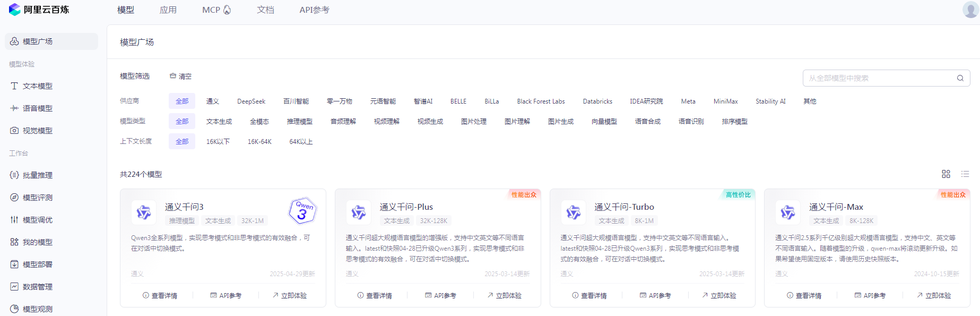Image resolution: width=980 pixels, height=316 pixels.
Task: Click the 阿里云百炼 logo
Action: 39,10
